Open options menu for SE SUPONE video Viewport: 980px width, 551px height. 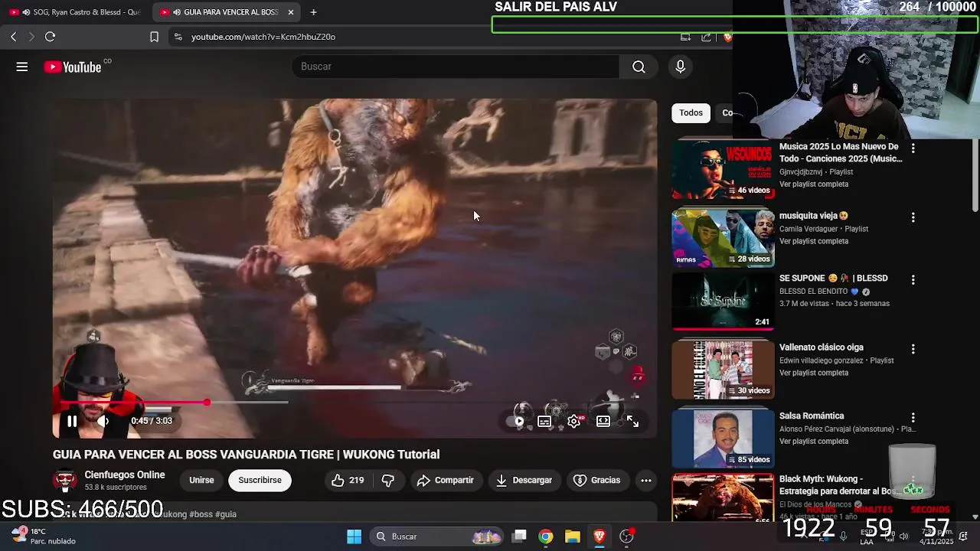pos(913,280)
